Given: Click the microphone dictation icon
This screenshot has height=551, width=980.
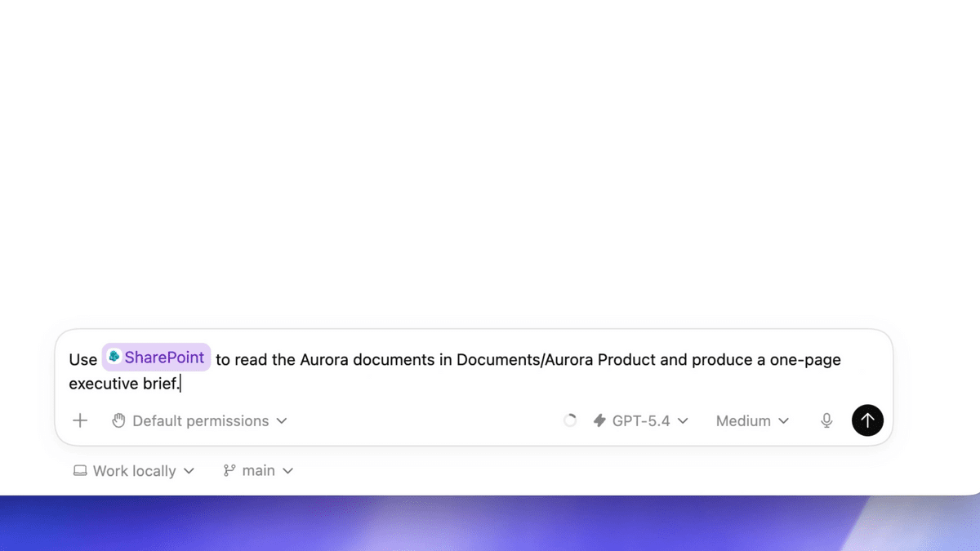Looking at the screenshot, I should (x=826, y=420).
